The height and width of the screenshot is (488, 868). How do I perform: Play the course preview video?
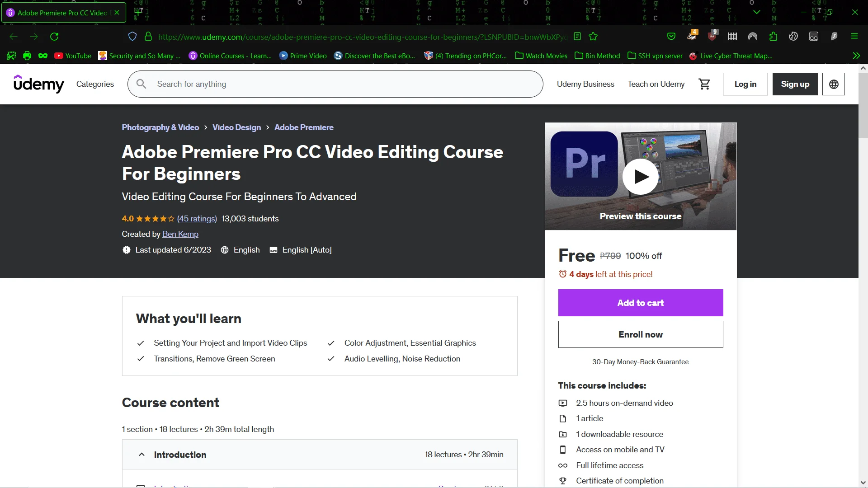click(641, 177)
